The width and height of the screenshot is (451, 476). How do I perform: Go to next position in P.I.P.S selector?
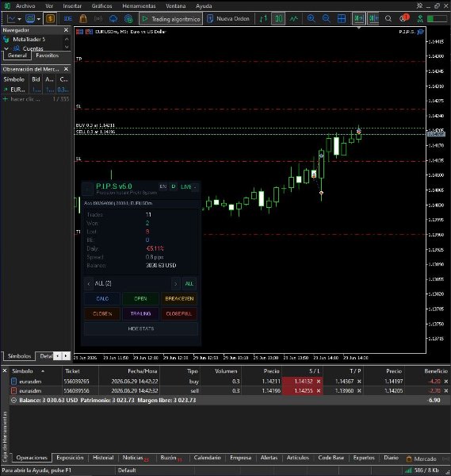(x=176, y=284)
